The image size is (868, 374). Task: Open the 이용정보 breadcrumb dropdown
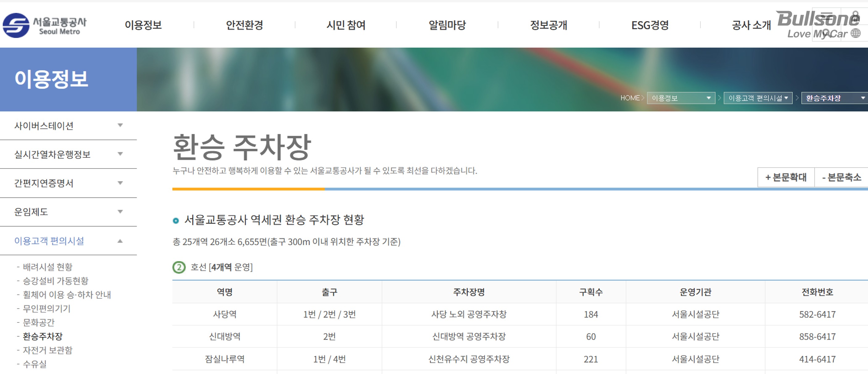point(681,98)
